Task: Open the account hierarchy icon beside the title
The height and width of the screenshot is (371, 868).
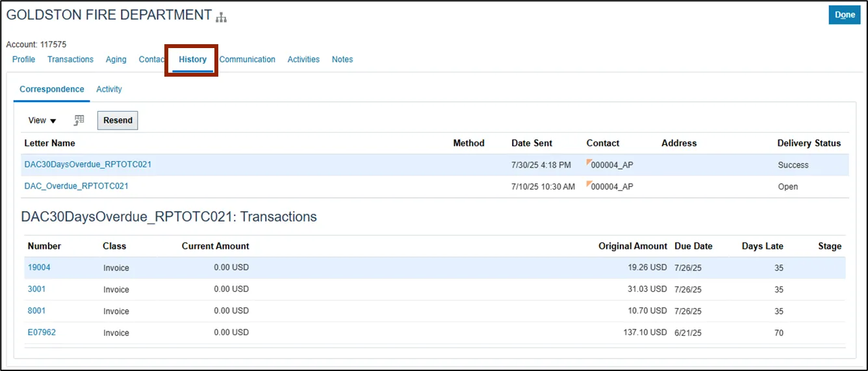Action: (x=222, y=18)
